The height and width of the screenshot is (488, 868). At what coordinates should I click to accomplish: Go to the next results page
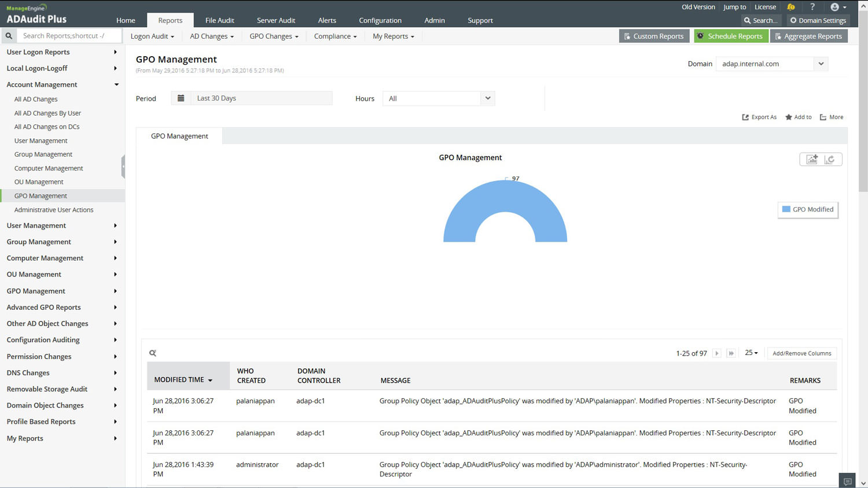pos(716,353)
